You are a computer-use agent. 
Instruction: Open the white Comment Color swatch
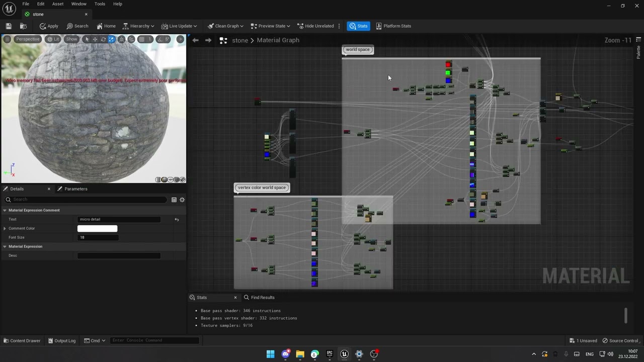pos(97,228)
